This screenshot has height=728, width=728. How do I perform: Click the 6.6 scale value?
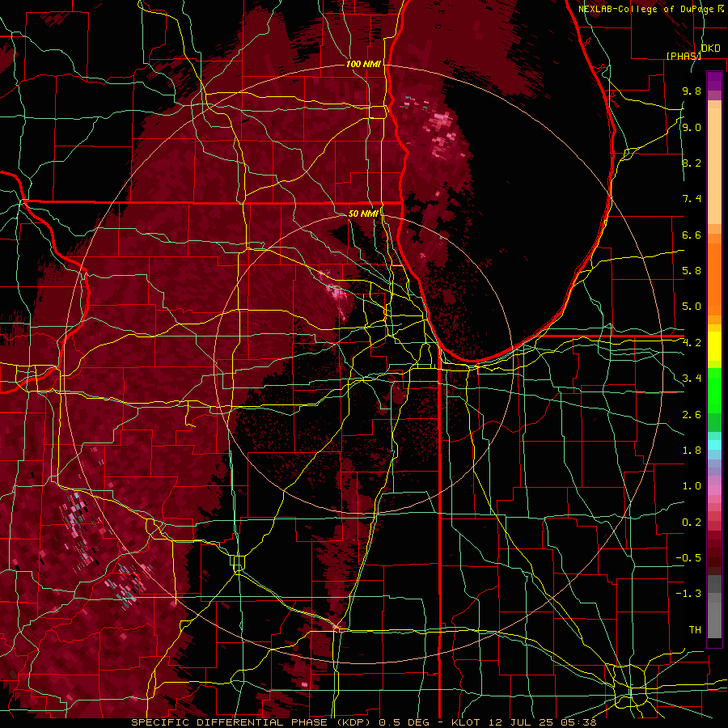coord(692,235)
